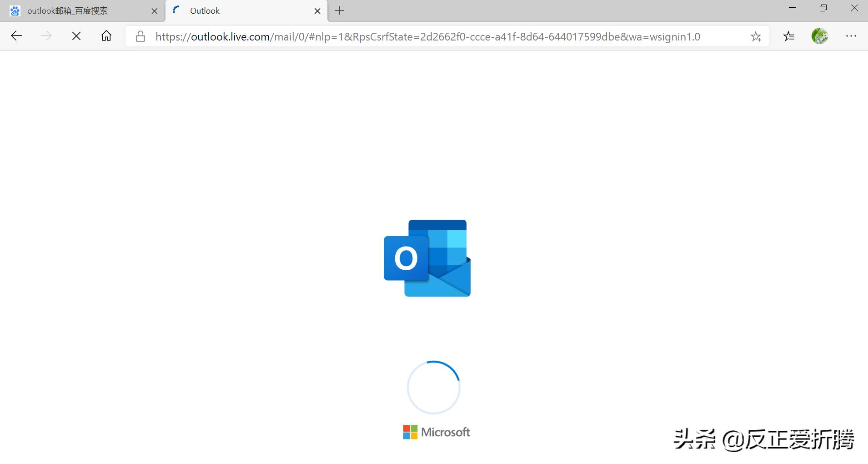The image size is (868, 464).
Task: Open the address bar dropdown suggestions
Action: click(432, 36)
